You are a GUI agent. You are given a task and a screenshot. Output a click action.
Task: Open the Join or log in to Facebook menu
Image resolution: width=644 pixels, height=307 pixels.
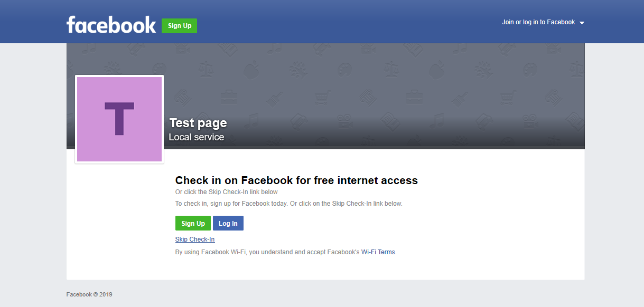click(538, 22)
